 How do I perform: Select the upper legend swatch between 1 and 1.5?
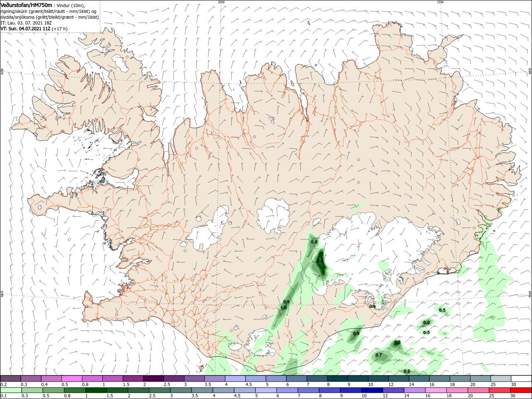point(113,378)
